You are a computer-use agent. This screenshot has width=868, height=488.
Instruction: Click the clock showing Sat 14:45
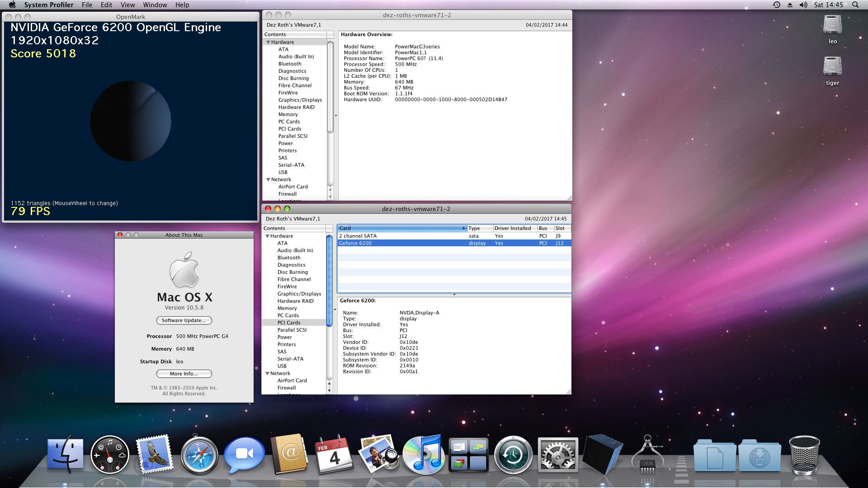pos(828,5)
